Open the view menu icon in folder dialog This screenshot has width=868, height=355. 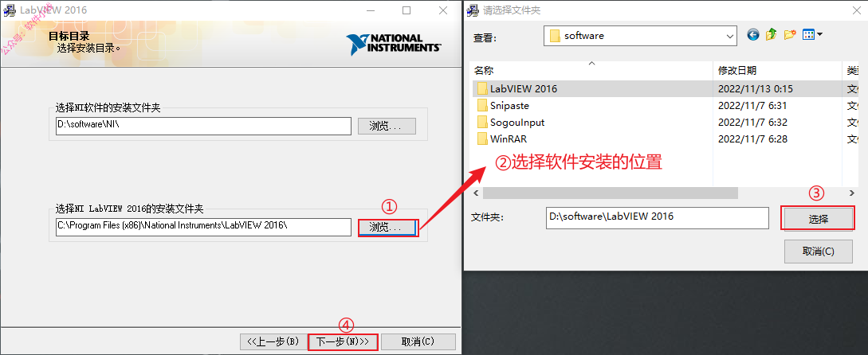click(812, 35)
